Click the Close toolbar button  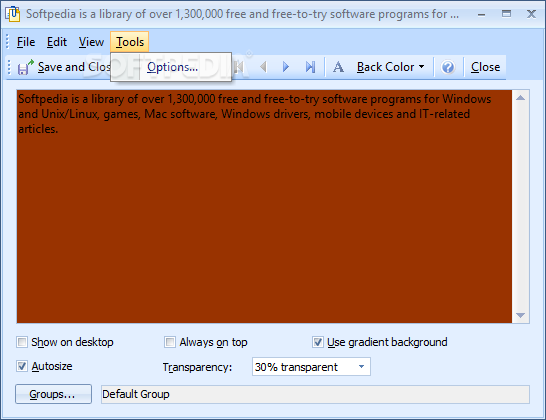click(x=485, y=67)
